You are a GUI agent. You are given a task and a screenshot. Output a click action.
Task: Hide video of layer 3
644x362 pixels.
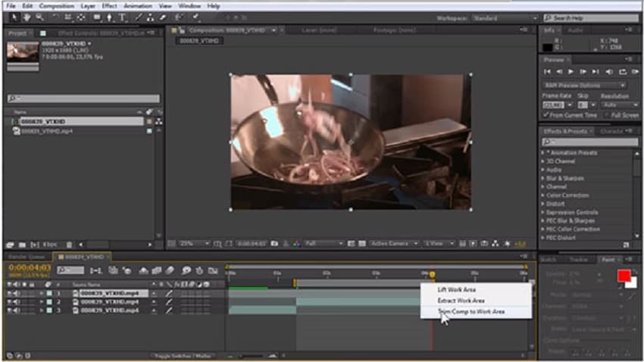[x=9, y=311]
